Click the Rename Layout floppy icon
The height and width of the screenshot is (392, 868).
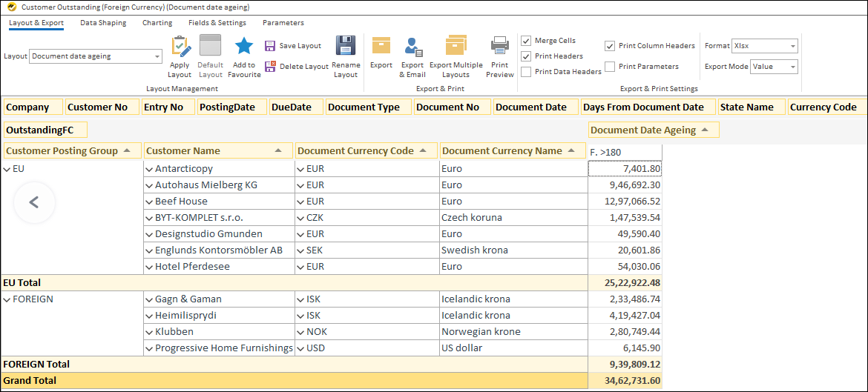point(346,47)
